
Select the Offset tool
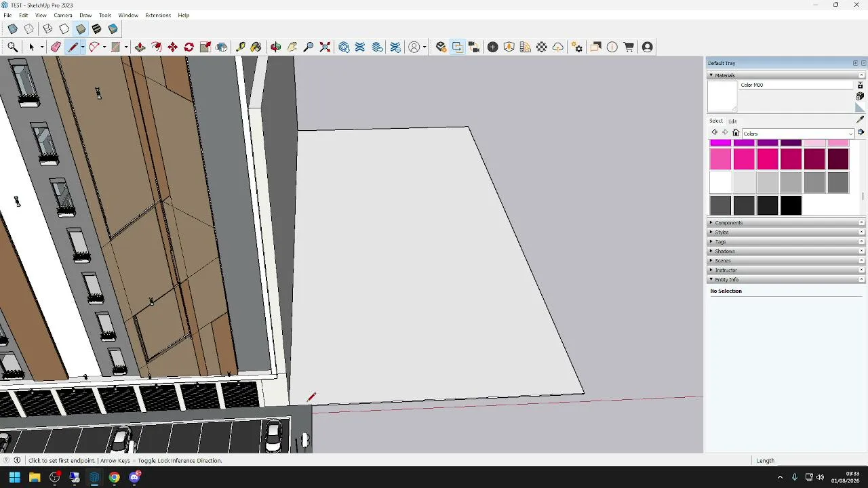(157, 47)
